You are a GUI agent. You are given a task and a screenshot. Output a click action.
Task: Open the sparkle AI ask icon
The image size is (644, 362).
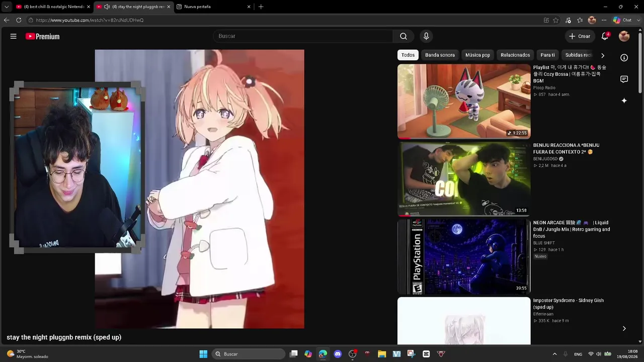[624, 101]
